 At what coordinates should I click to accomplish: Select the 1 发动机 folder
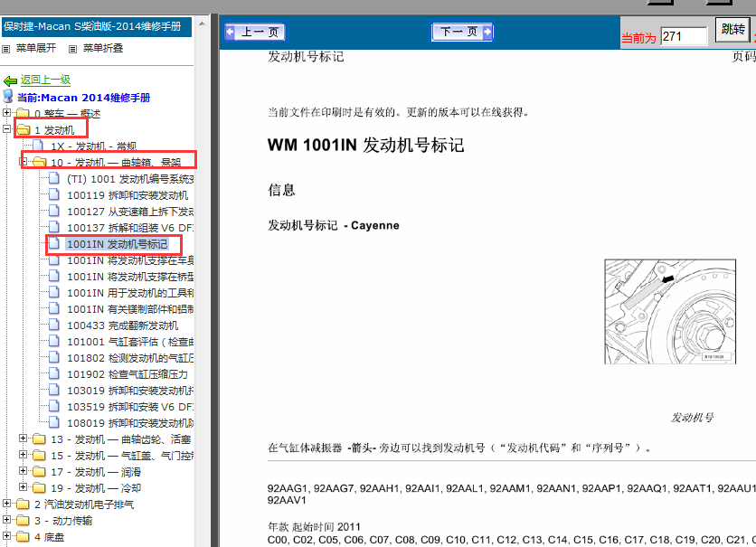click(54, 130)
